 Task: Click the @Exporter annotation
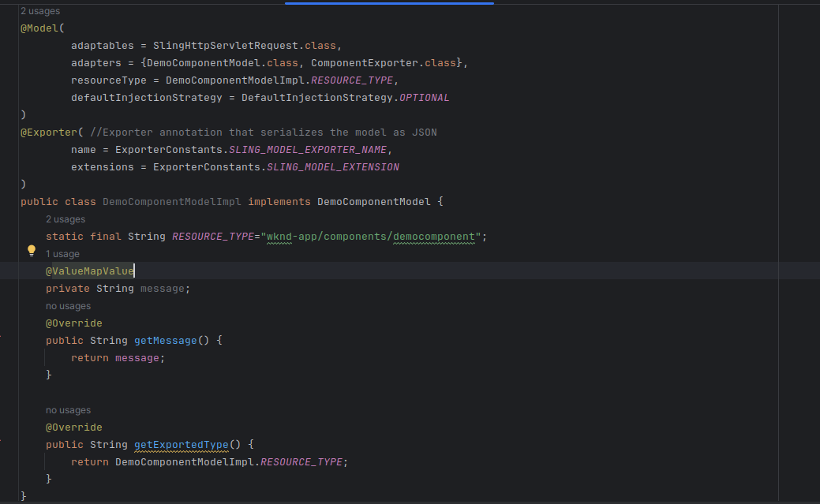click(49, 133)
